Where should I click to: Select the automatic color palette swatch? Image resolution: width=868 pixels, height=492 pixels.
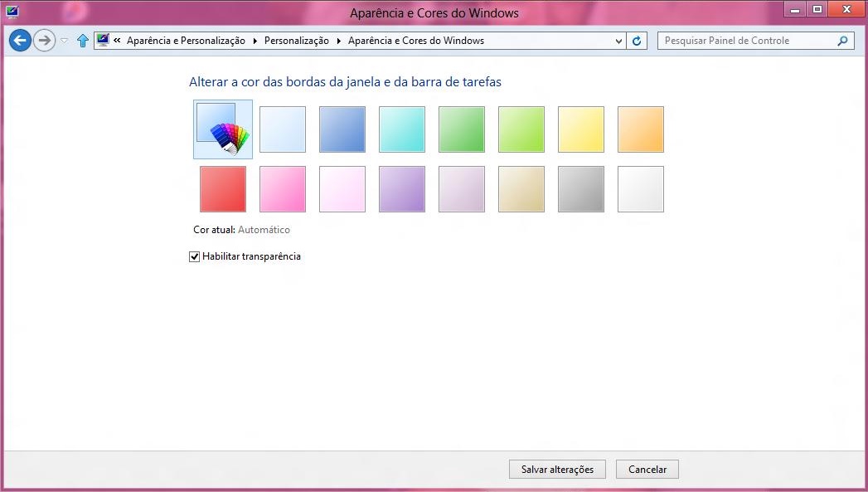click(x=222, y=129)
